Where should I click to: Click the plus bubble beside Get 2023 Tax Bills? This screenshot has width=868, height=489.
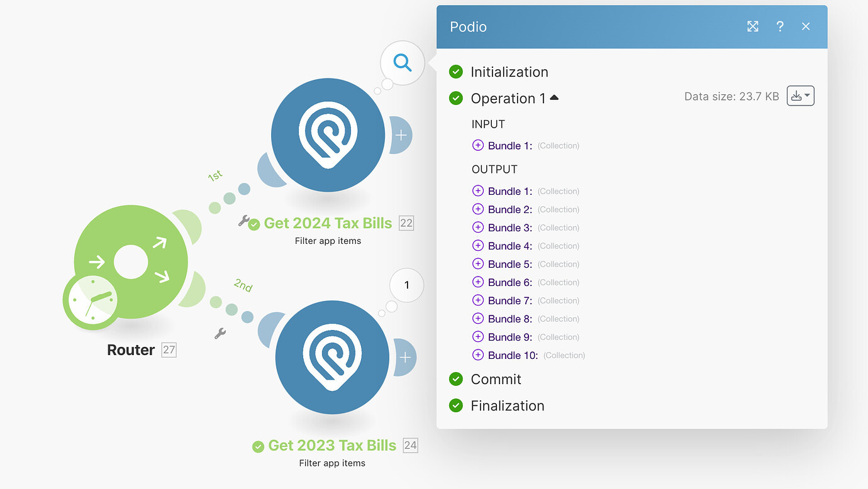point(406,357)
